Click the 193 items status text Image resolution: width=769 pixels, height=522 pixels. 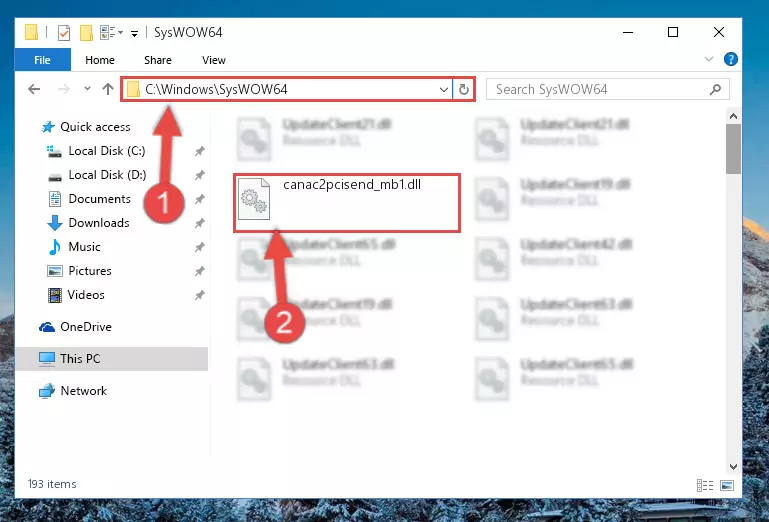pyautogui.click(x=52, y=484)
